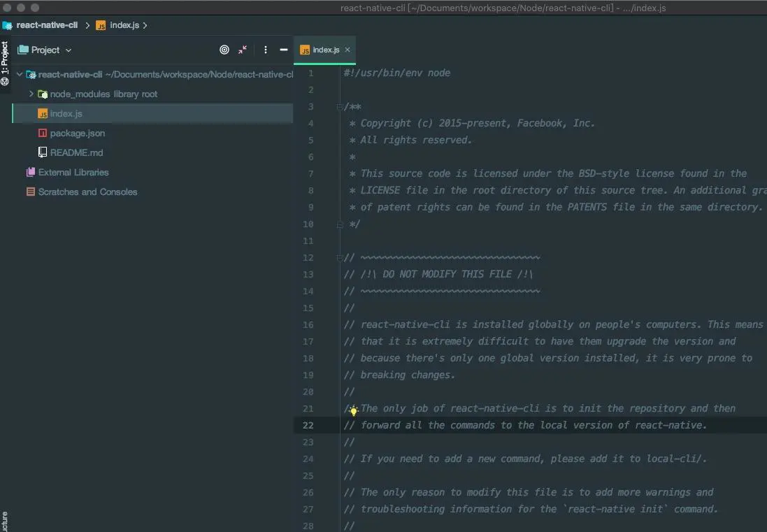
Task: Click the react-native-cli project folder icon
Action: click(x=31, y=75)
